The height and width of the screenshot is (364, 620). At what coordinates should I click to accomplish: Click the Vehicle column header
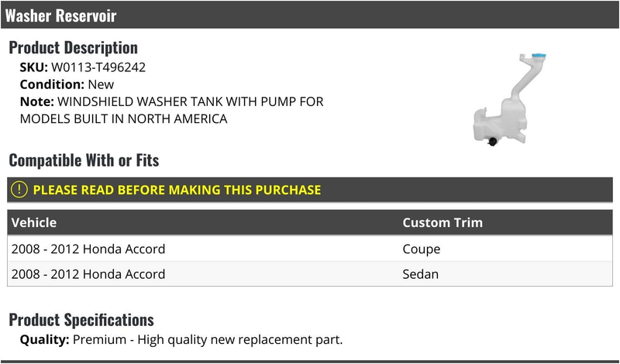pyautogui.click(x=34, y=222)
